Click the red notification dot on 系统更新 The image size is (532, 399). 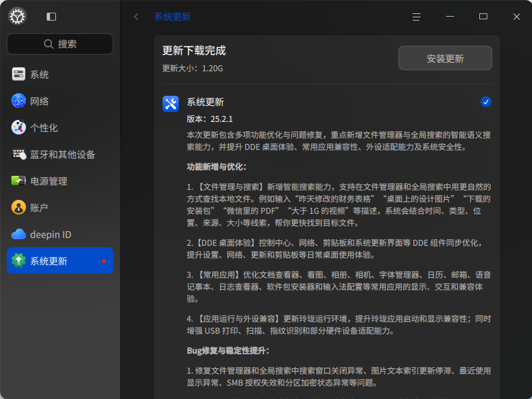pos(104,261)
